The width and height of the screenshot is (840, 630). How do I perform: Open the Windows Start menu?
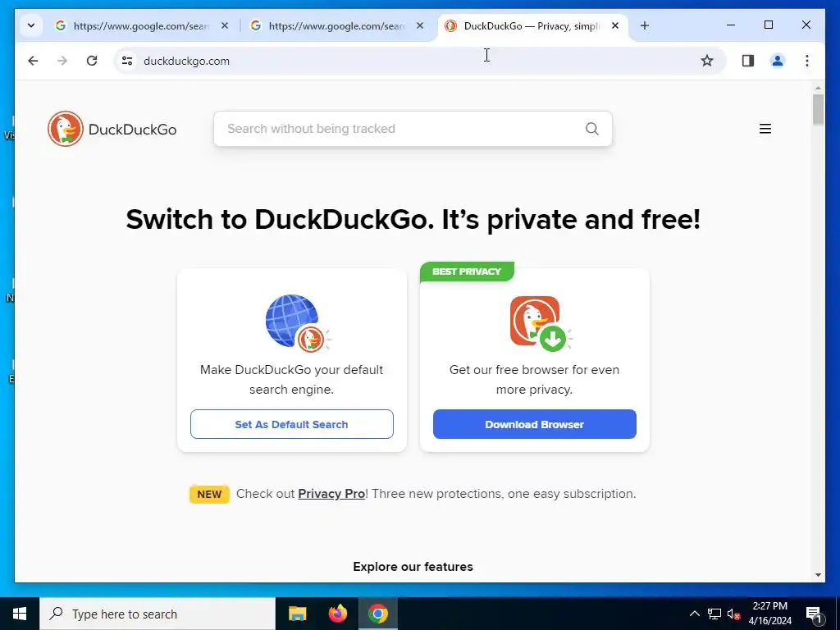tap(20, 614)
